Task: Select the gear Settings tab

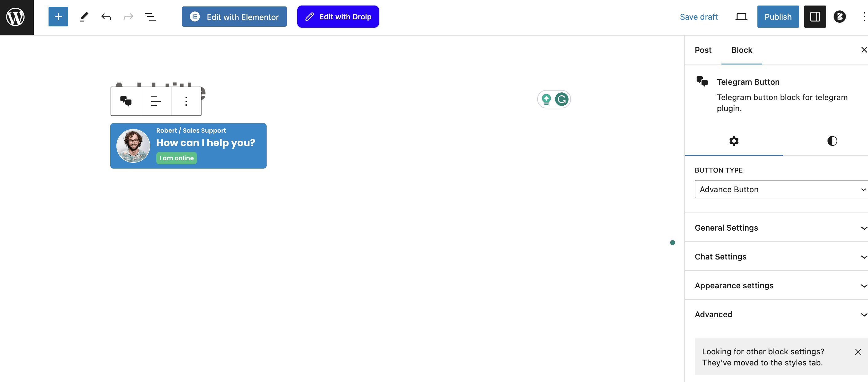Action: [733, 141]
